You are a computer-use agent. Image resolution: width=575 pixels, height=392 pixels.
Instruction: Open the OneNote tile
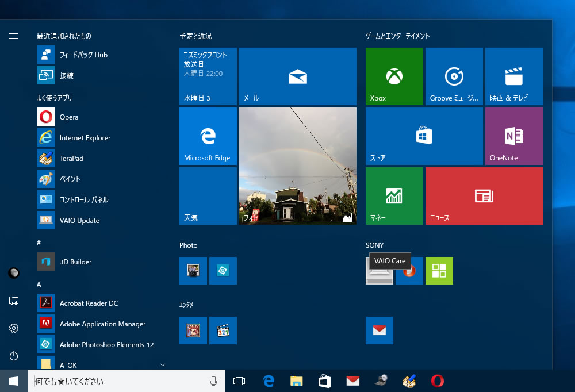click(x=513, y=136)
